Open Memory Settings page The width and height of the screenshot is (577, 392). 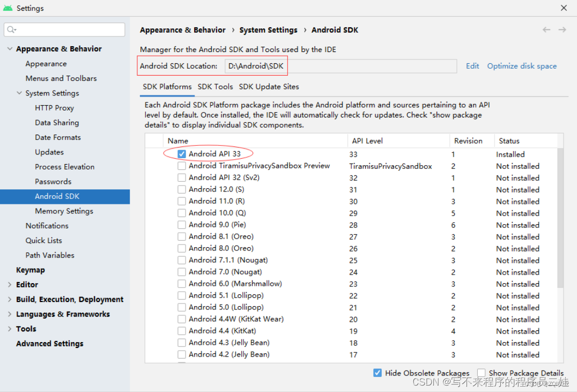pos(64,211)
